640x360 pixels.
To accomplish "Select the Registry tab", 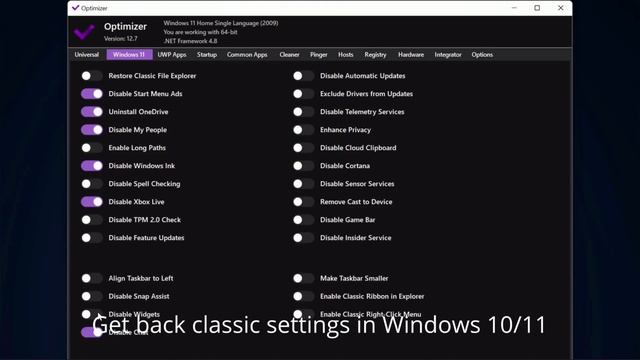I will (x=376, y=55).
